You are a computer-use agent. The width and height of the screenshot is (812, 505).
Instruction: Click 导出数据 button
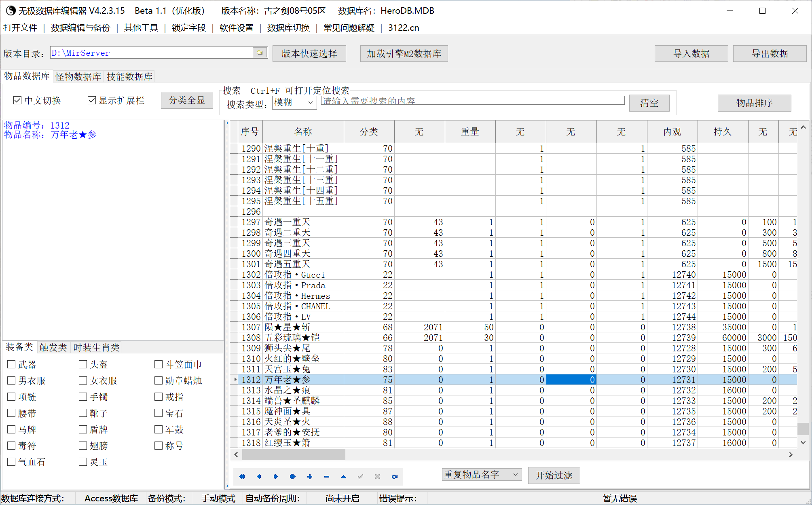770,53
